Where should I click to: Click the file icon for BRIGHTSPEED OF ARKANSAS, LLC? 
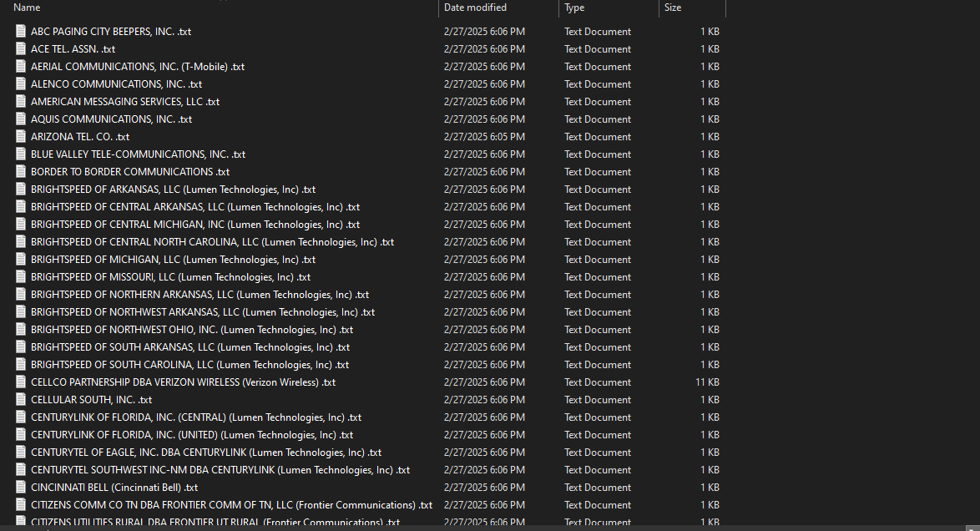(x=21, y=188)
